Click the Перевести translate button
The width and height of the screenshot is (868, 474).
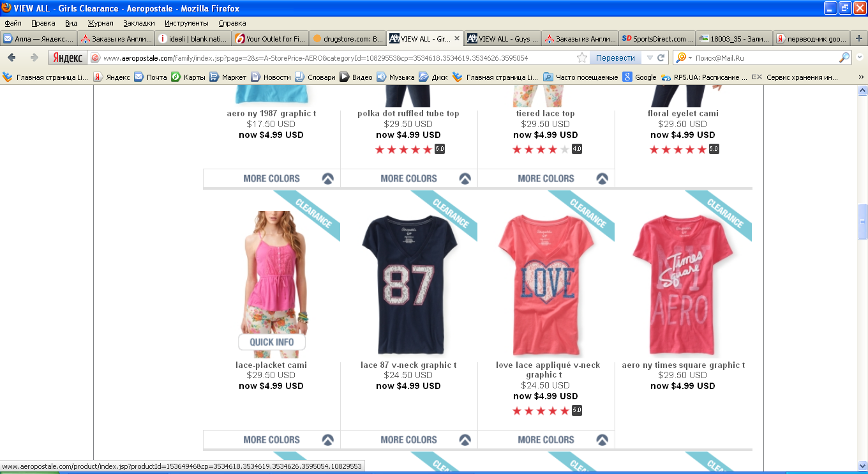pos(615,57)
